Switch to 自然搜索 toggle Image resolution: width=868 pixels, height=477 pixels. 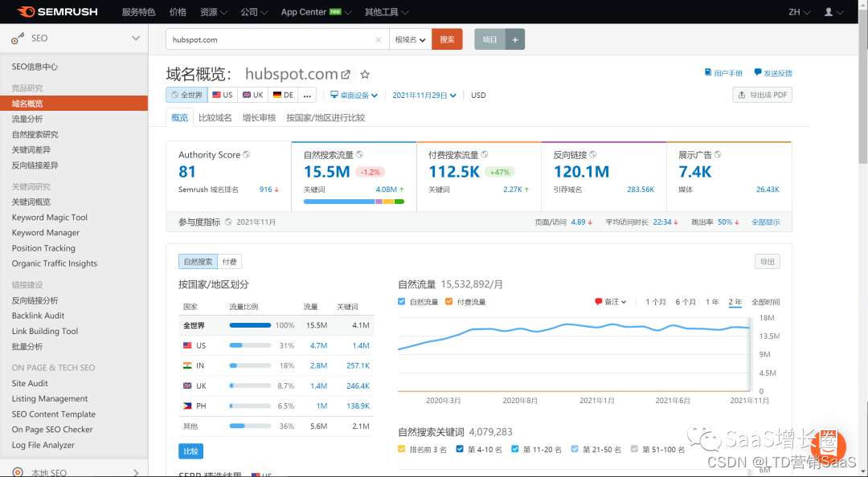coord(198,262)
